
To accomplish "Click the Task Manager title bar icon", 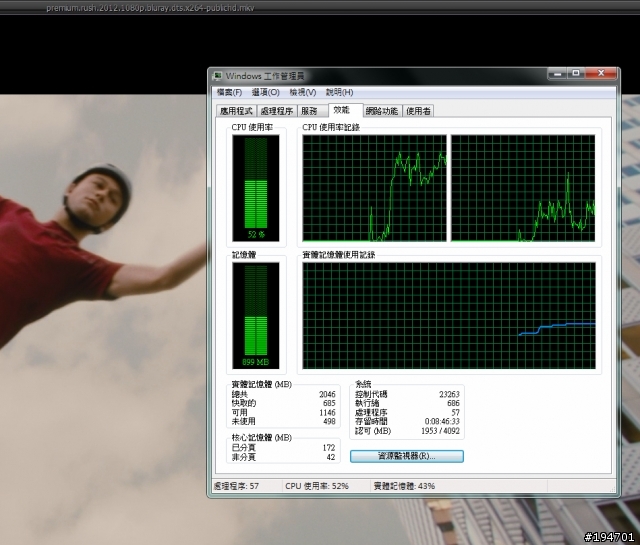I will [x=218, y=76].
